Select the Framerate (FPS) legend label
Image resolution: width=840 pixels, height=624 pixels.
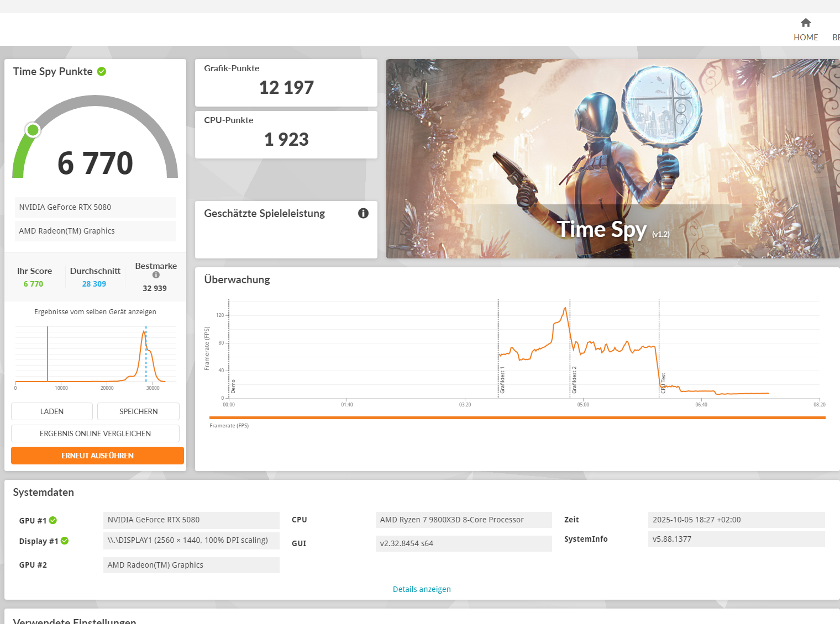tap(229, 426)
